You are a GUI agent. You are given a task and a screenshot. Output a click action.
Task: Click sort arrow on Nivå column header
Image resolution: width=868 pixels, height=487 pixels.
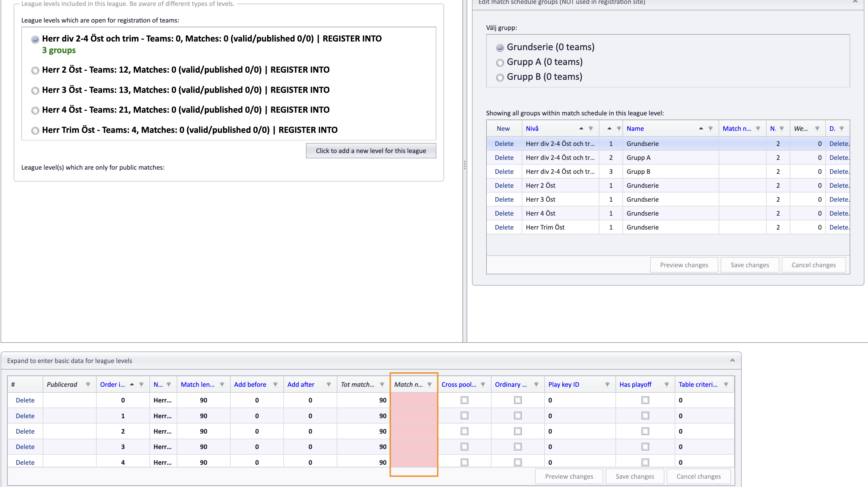click(581, 128)
